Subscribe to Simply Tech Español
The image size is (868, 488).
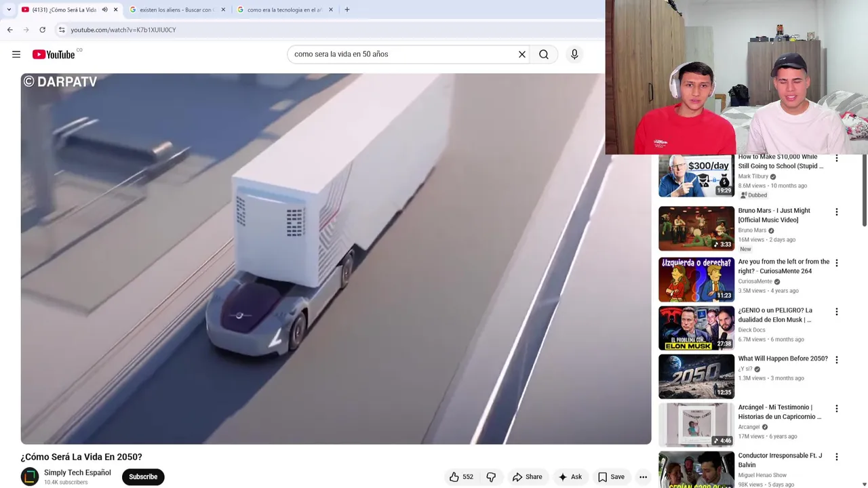[143, 477]
